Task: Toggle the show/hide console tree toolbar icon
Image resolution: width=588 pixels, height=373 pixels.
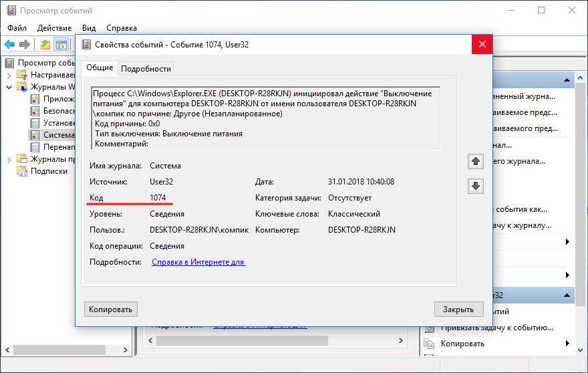Action: coord(61,45)
